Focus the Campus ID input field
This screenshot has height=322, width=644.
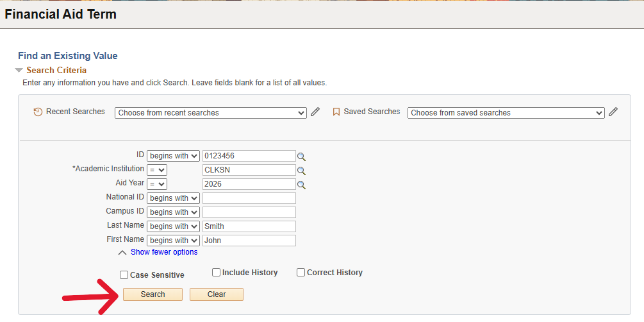tap(249, 212)
